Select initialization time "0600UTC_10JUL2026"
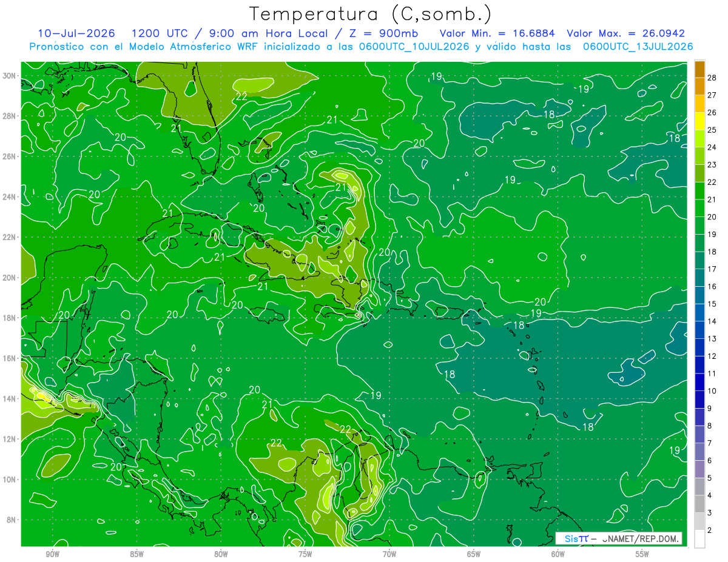This screenshot has height=562, width=728. (414, 47)
